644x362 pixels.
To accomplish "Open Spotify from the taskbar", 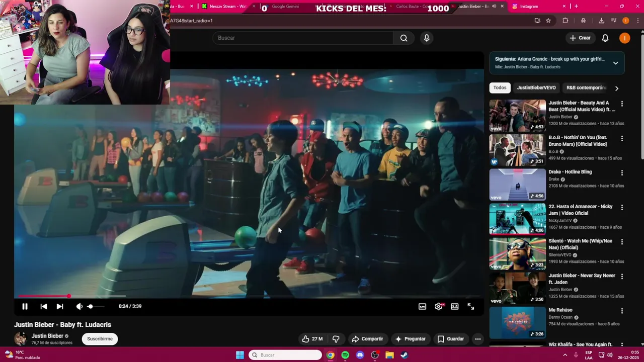I will tap(345, 355).
